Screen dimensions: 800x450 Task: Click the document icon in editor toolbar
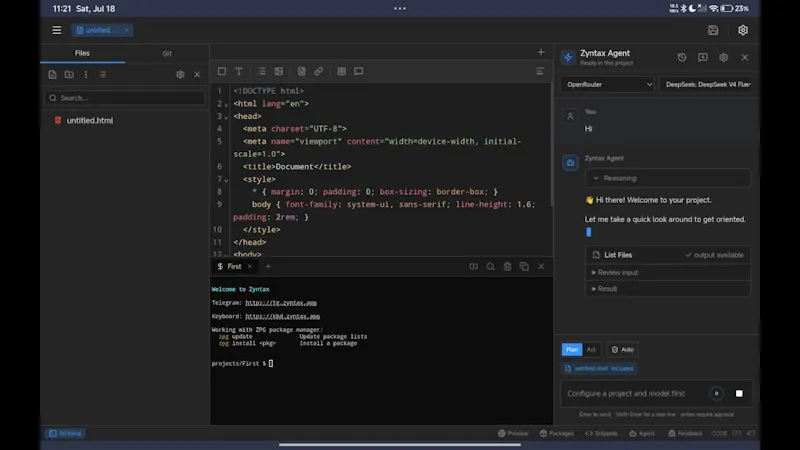click(x=302, y=71)
